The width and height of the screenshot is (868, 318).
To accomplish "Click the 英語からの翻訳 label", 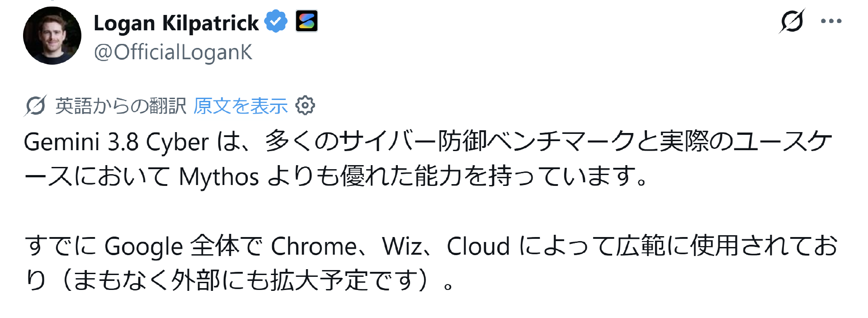I will (x=121, y=106).
